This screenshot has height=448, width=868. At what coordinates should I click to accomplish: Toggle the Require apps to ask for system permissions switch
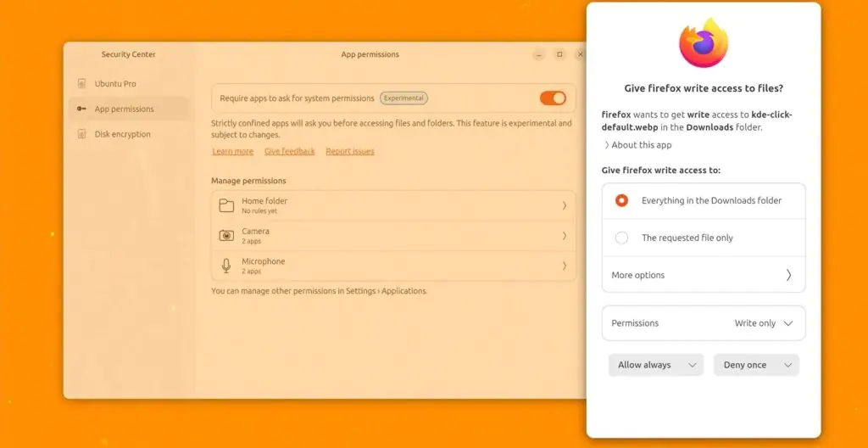(x=553, y=98)
